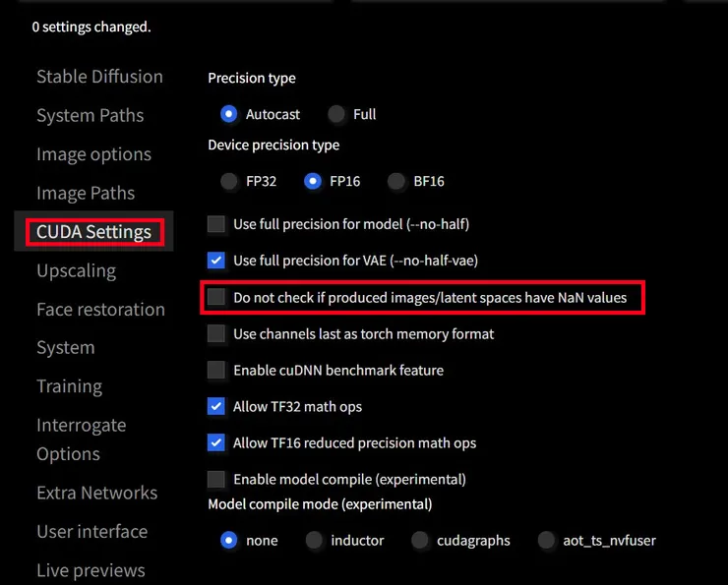Choose Autocast precision type
The image size is (728, 585).
coord(229,114)
